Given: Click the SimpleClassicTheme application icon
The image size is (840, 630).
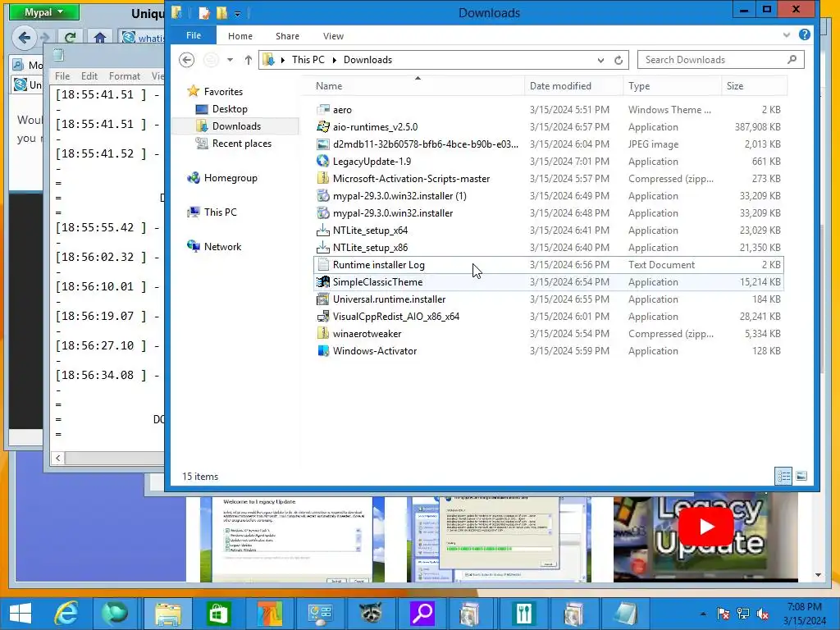Looking at the screenshot, I should [x=323, y=282].
